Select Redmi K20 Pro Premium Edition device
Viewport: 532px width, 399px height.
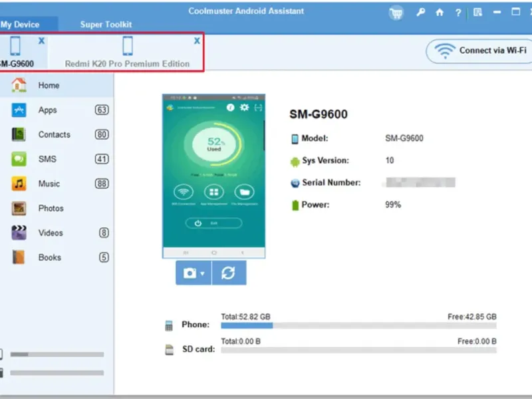tap(127, 53)
